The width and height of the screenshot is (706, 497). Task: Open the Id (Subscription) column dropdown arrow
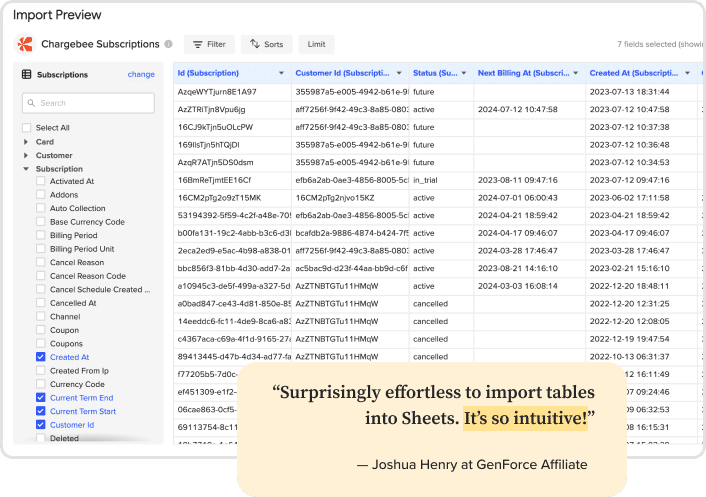pyautogui.click(x=281, y=73)
